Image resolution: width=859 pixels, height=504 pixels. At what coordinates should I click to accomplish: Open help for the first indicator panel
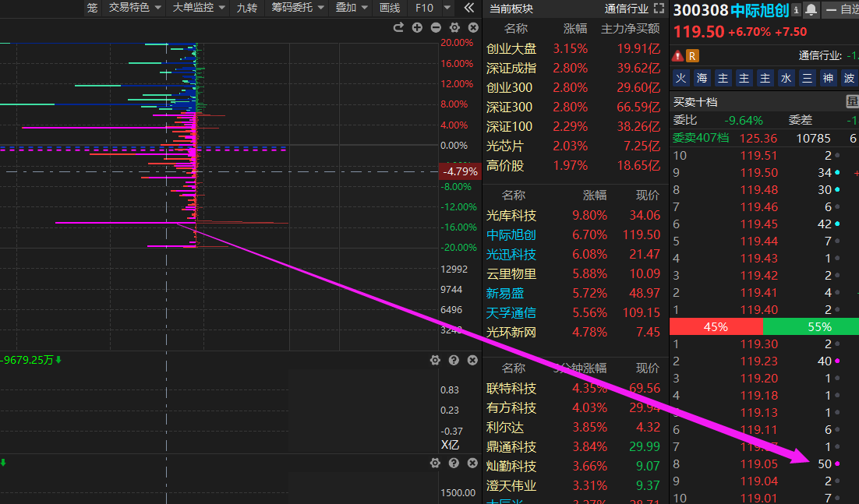454,360
